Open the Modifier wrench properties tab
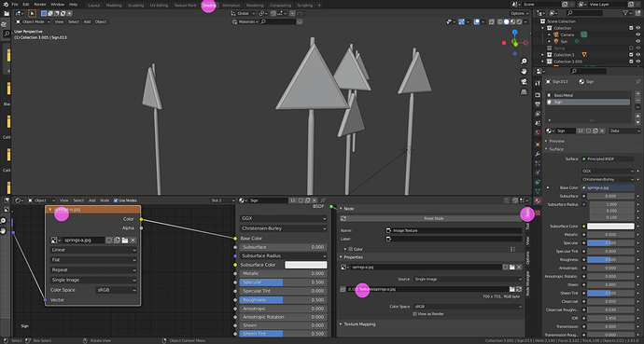644x344 pixels. (x=538, y=154)
